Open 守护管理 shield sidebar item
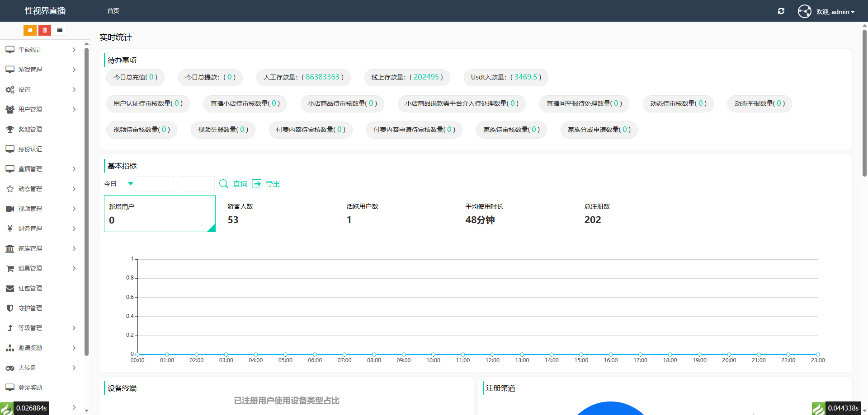The width and height of the screenshot is (868, 415). 30,308
